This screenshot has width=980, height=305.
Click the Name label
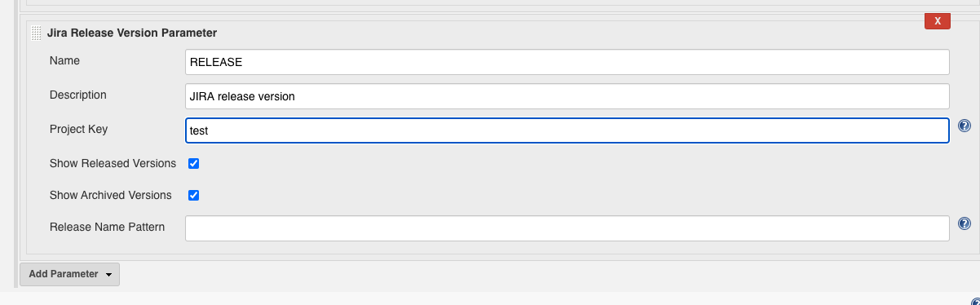[64, 60]
